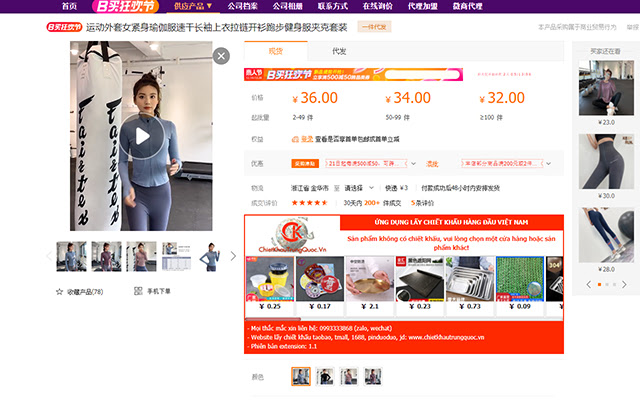Go to previous recommended items page
Image resolution: width=640 pixels, height=400 pixels.
click(x=589, y=284)
